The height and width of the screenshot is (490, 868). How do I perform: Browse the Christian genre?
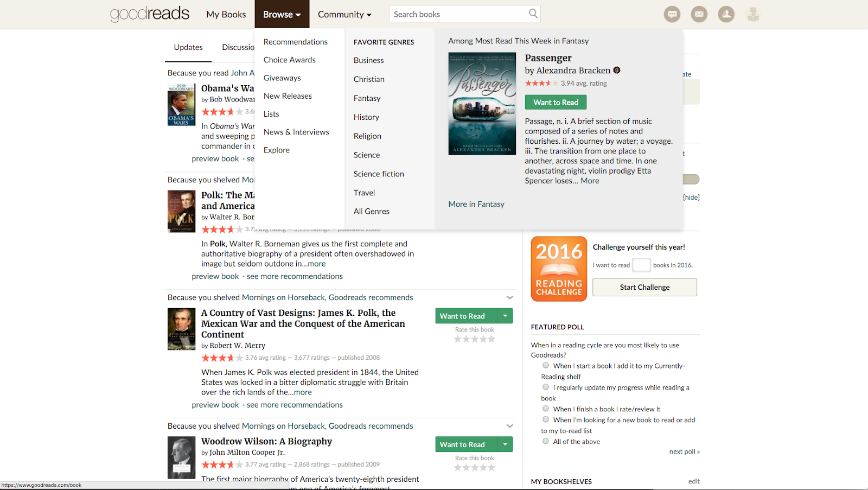click(x=369, y=79)
